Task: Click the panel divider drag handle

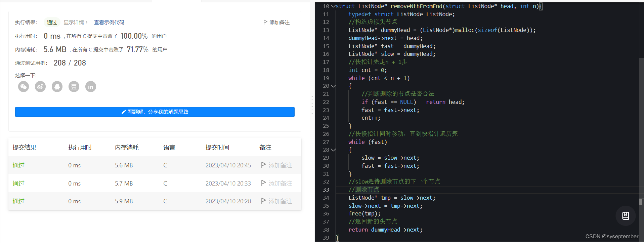Action: [x=312, y=105]
